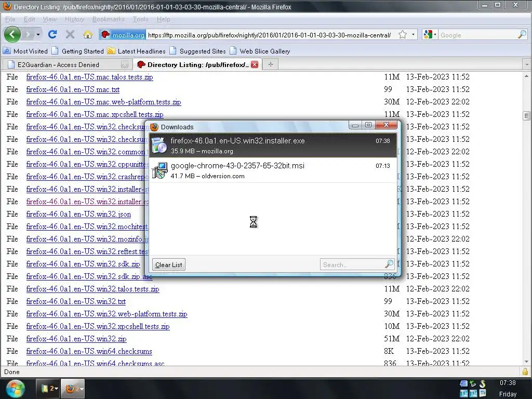The width and height of the screenshot is (532, 399).
Task: Open the History menu
Action: (x=74, y=19)
